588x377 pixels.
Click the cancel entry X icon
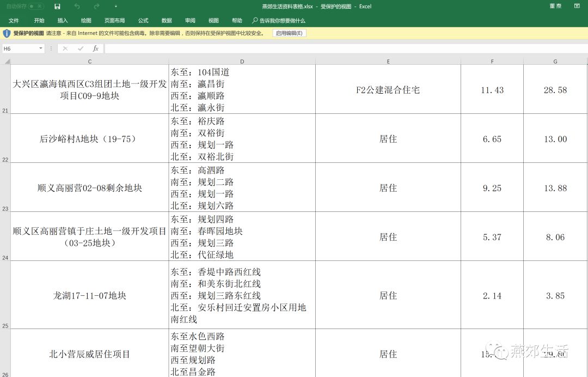click(x=65, y=48)
